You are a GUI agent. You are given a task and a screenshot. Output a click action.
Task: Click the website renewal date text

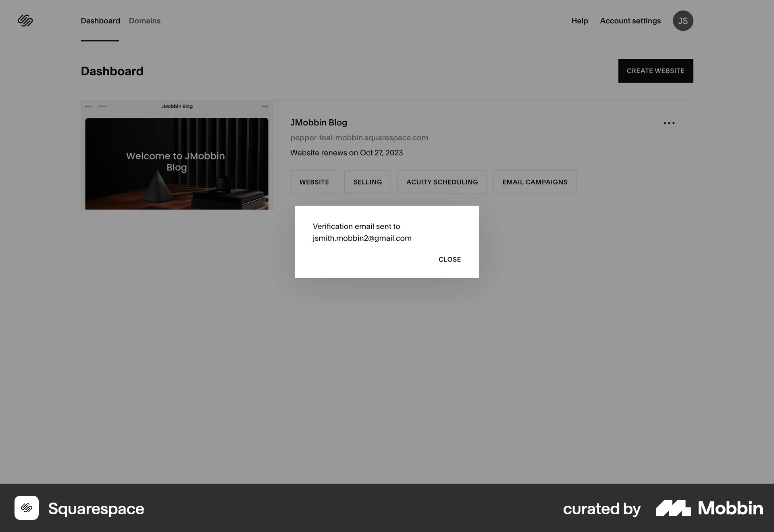(x=346, y=152)
